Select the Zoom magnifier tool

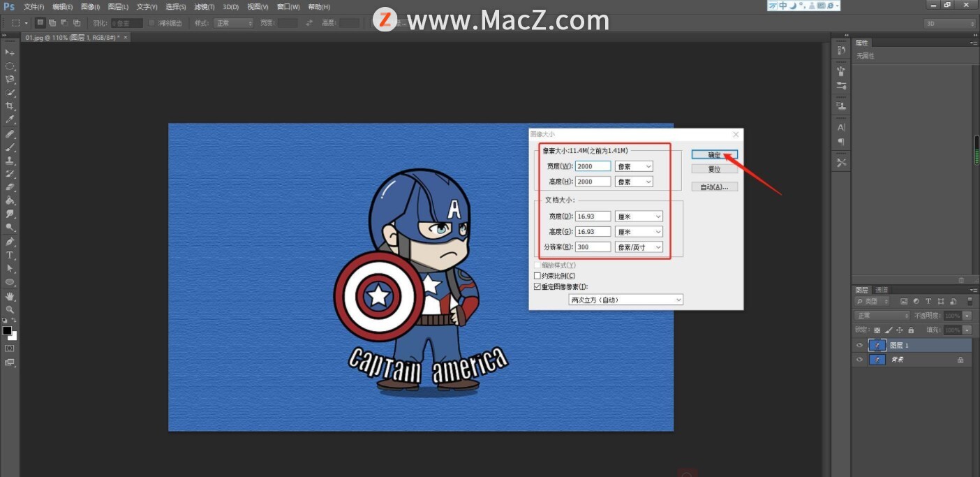[10, 309]
